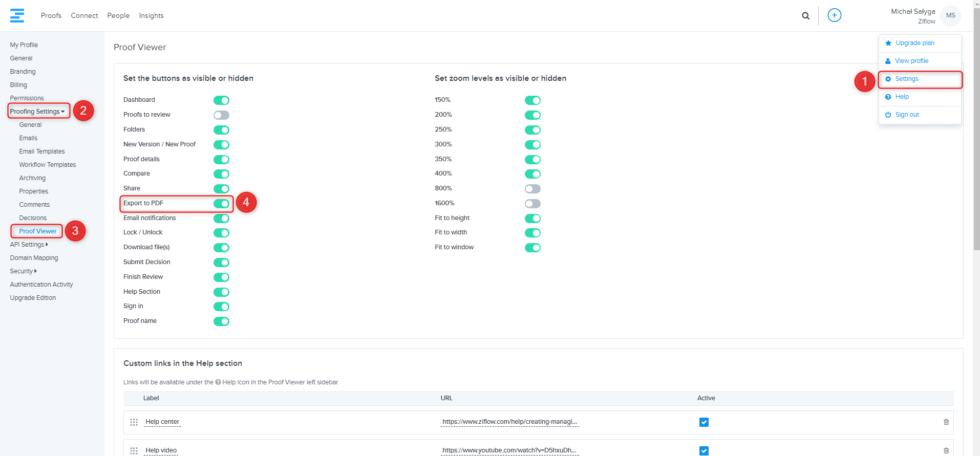Expand the API Settings section
This screenshot has height=456, width=980.
pos(29,245)
